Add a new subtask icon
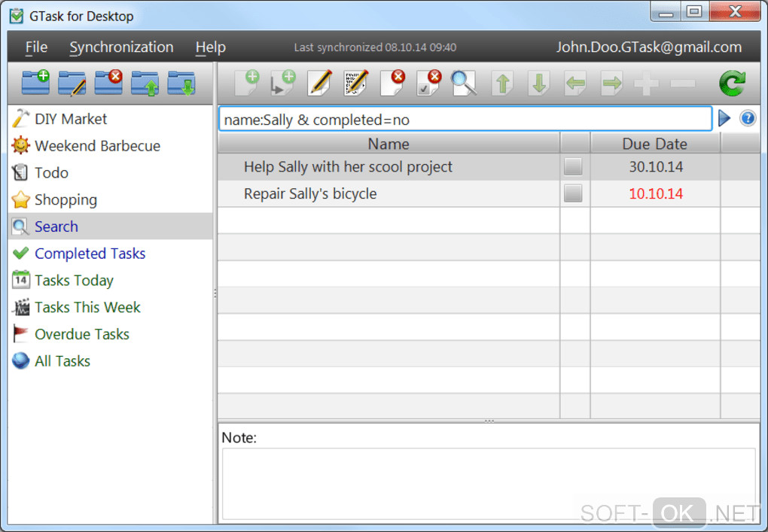The height and width of the screenshot is (532, 768). (283, 83)
